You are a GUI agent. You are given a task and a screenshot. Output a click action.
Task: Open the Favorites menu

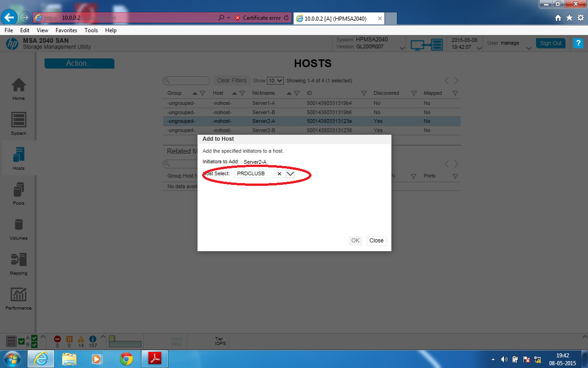pos(66,30)
